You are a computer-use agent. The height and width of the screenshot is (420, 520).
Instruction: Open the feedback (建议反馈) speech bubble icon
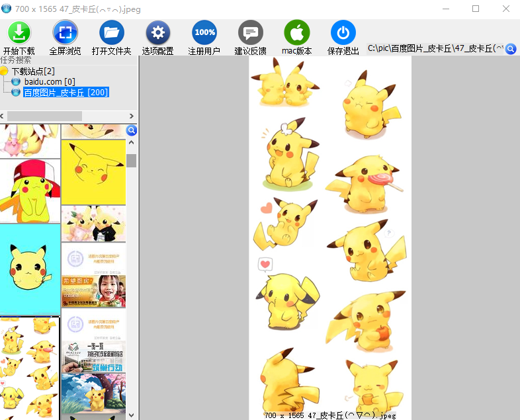pyautogui.click(x=250, y=32)
